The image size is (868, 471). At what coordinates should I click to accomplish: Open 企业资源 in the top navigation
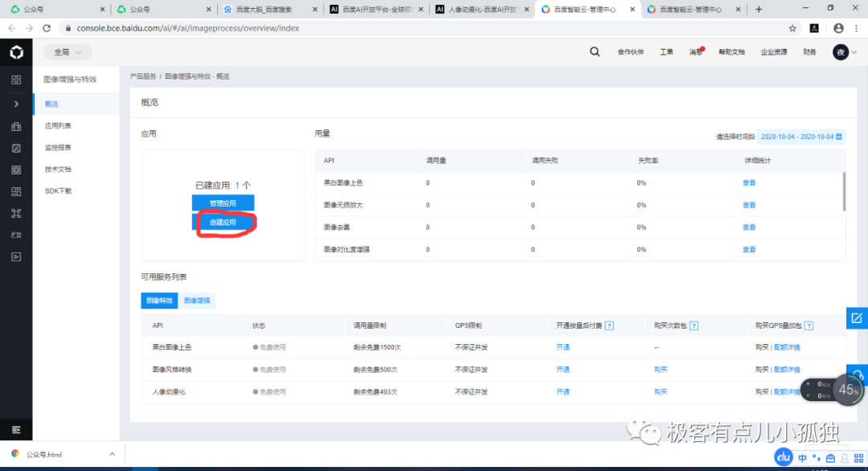tap(774, 52)
